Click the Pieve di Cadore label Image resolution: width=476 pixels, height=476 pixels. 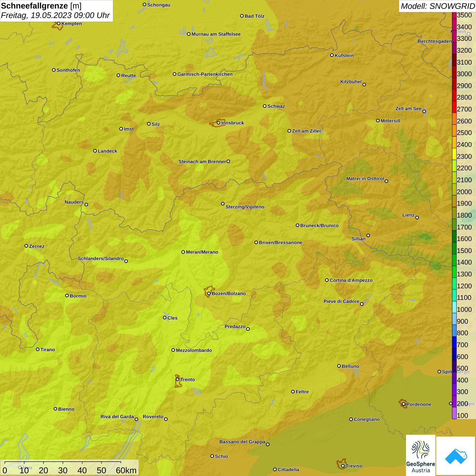(x=341, y=301)
